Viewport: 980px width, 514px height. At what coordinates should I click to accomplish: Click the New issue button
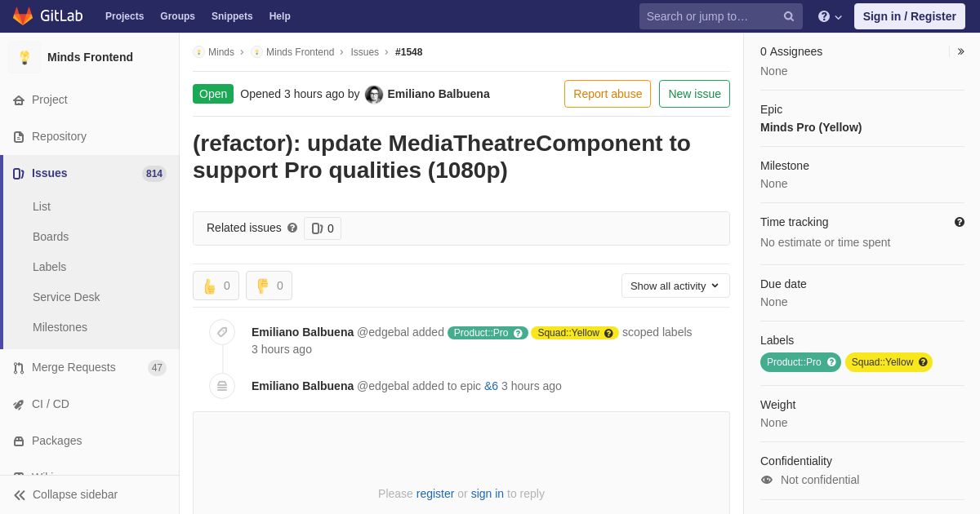point(694,94)
